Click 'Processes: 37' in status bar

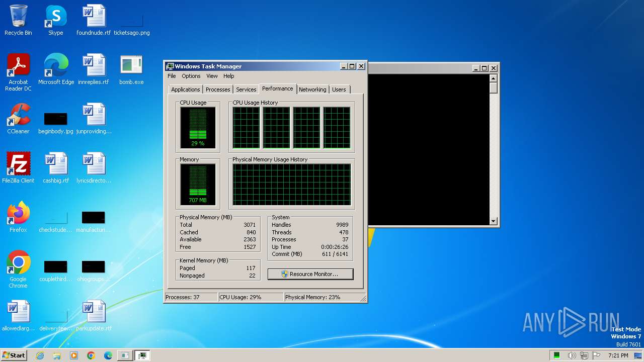(183, 297)
